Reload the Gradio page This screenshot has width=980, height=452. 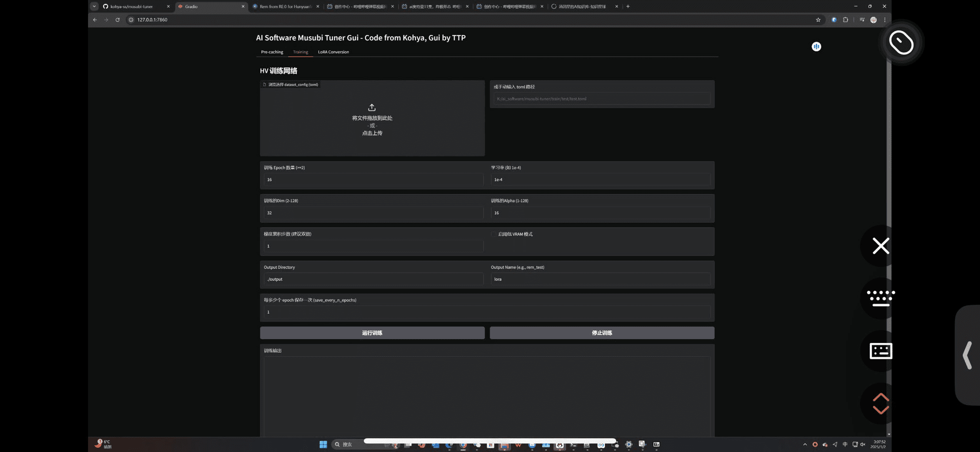coord(117,20)
